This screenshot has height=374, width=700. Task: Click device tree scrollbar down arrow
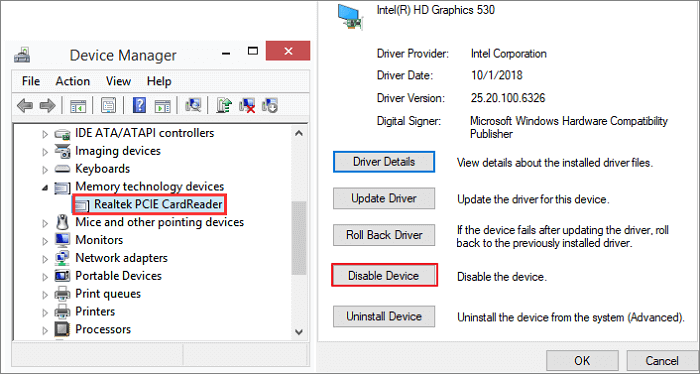pyautogui.click(x=299, y=332)
